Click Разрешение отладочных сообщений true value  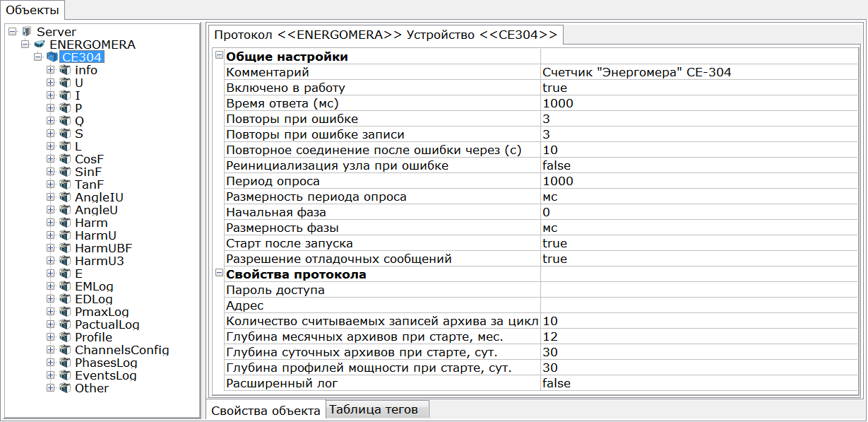[x=700, y=259]
